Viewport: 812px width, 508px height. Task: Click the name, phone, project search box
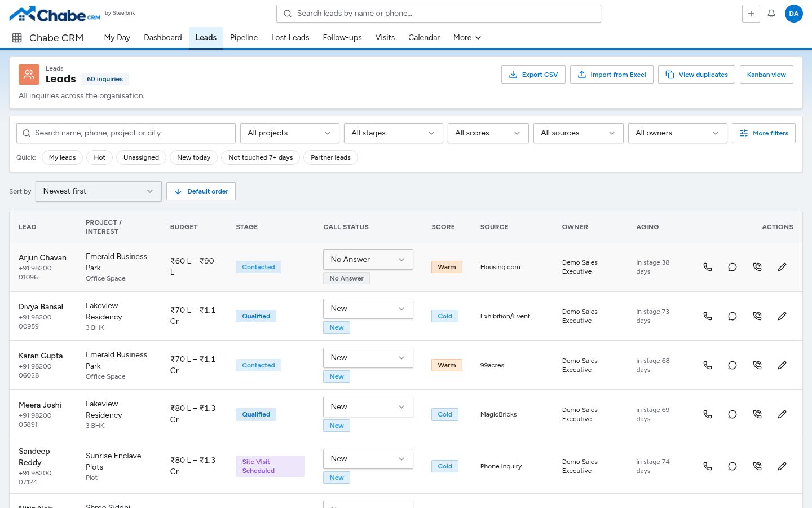click(x=126, y=133)
